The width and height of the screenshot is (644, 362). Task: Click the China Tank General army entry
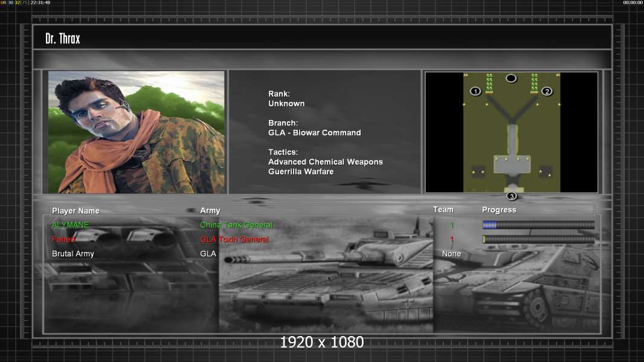pos(236,225)
